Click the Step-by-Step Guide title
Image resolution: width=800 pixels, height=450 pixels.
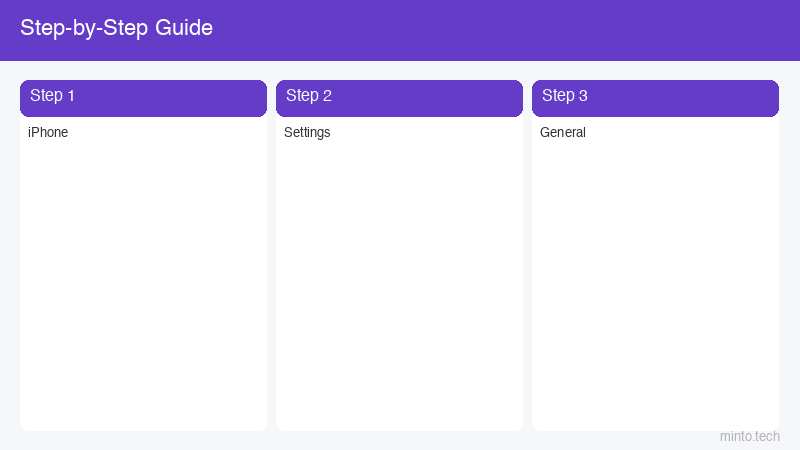click(116, 28)
